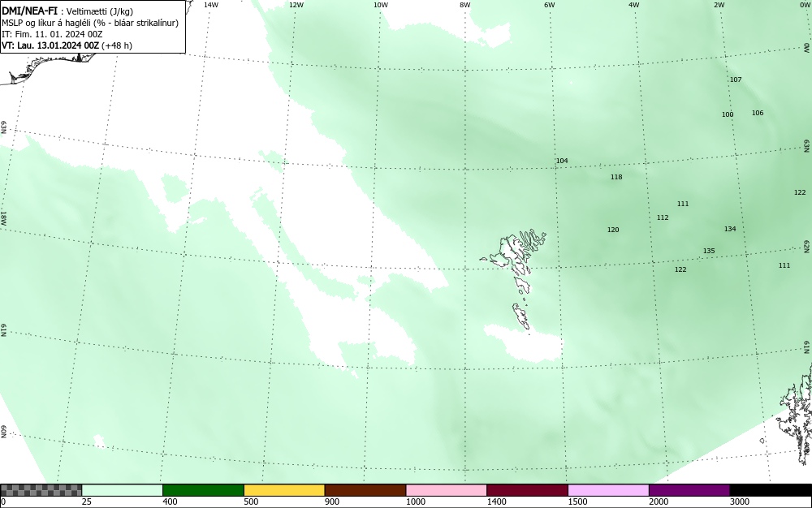This screenshot has width=812, height=508.
Task: Click the '18W' label on the map edge
Action: (3, 217)
